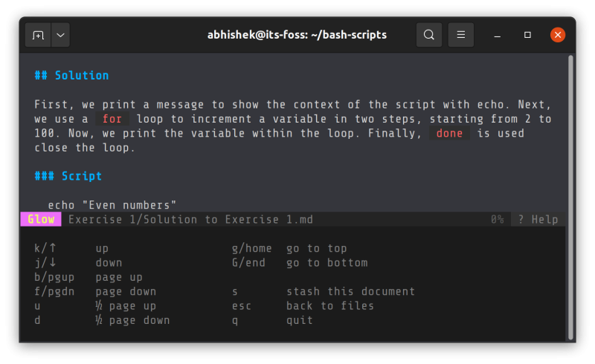This screenshot has height=364, width=595.
Task: Click the ? Help label
Action: coord(538,220)
